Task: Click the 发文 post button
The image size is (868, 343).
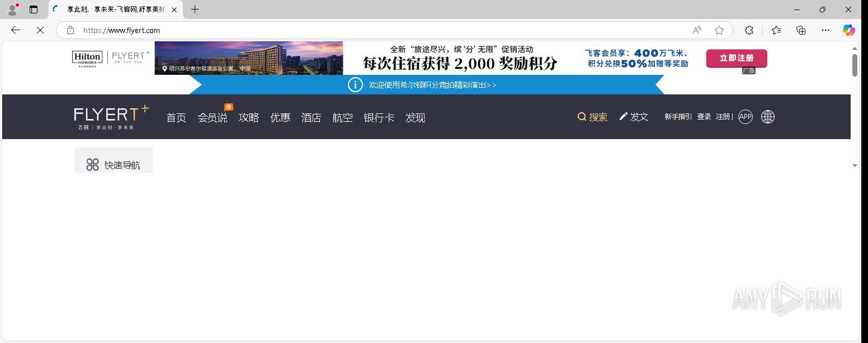Action: point(634,117)
